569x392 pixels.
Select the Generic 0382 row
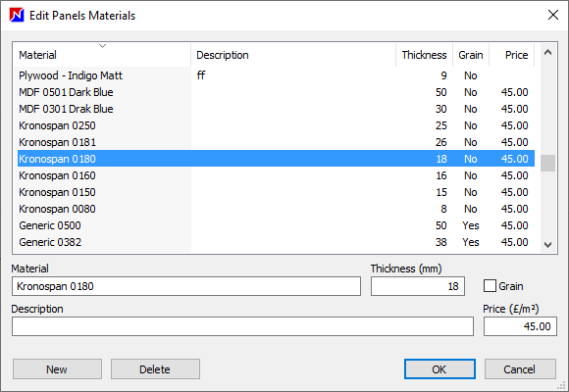(276, 242)
